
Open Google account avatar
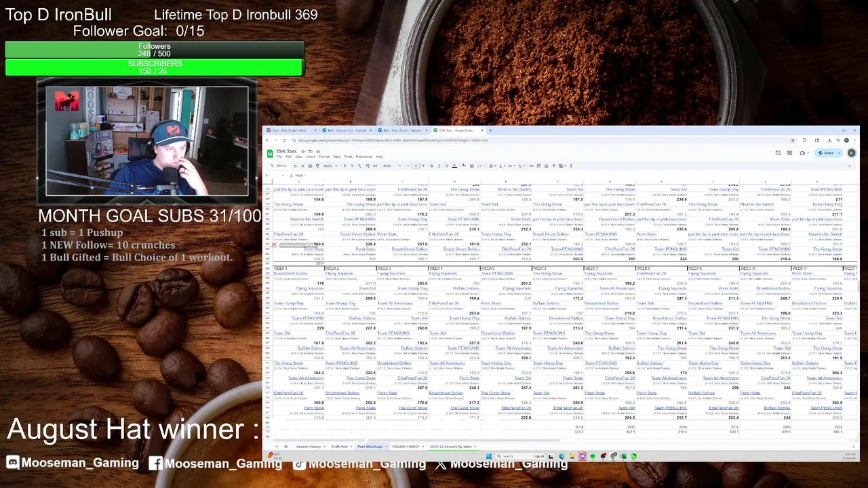pos(852,153)
